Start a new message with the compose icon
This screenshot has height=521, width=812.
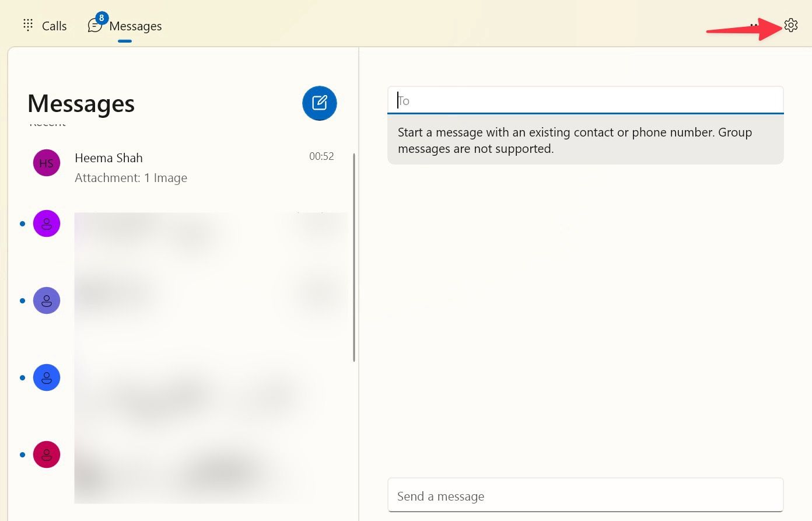319,103
